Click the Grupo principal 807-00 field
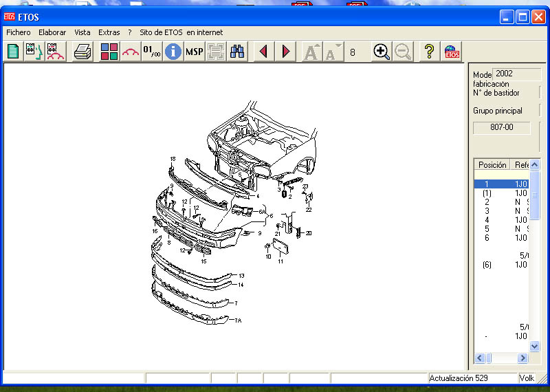 501,128
